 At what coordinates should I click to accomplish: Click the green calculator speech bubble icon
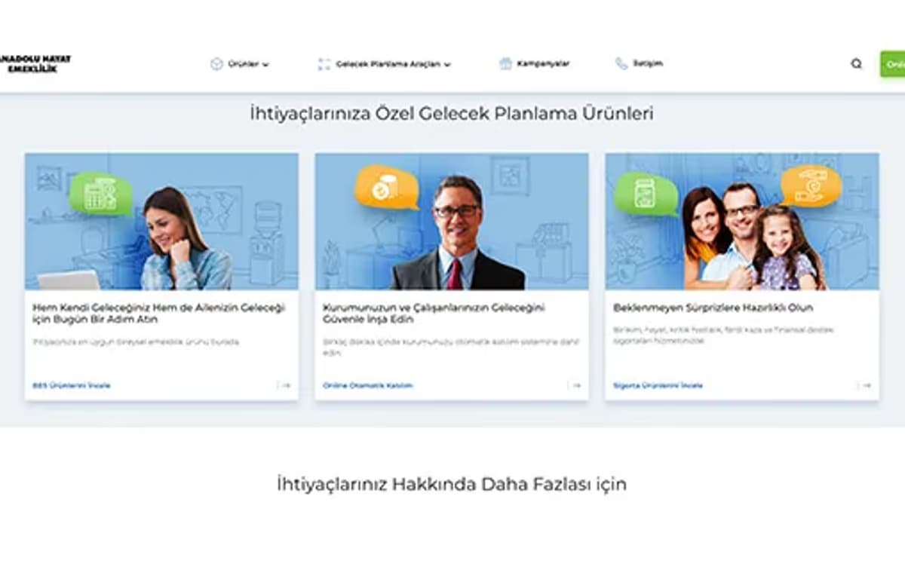101,194
